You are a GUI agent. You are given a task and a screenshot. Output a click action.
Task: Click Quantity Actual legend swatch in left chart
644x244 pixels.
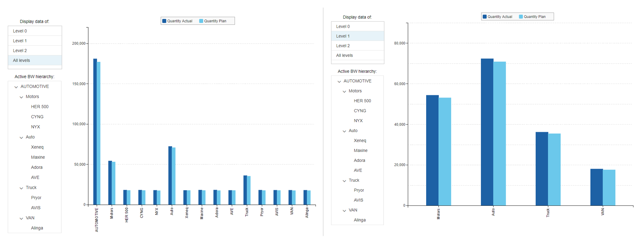point(164,21)
